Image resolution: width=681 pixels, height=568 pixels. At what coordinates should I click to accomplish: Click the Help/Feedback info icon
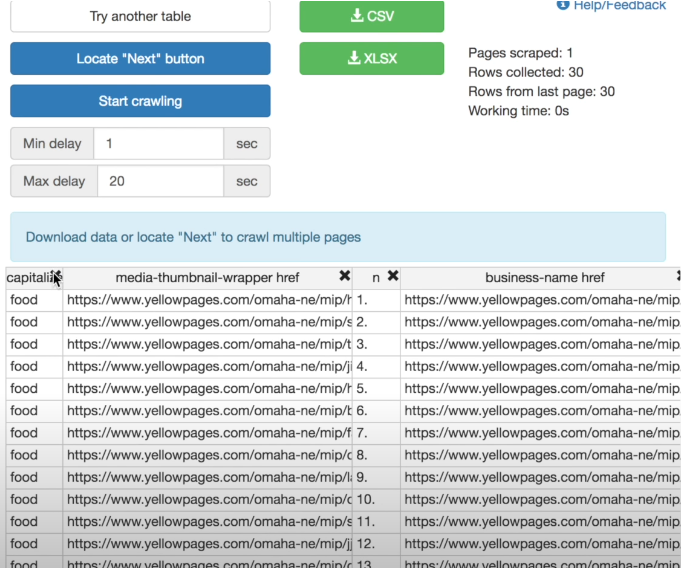(563, 5)
